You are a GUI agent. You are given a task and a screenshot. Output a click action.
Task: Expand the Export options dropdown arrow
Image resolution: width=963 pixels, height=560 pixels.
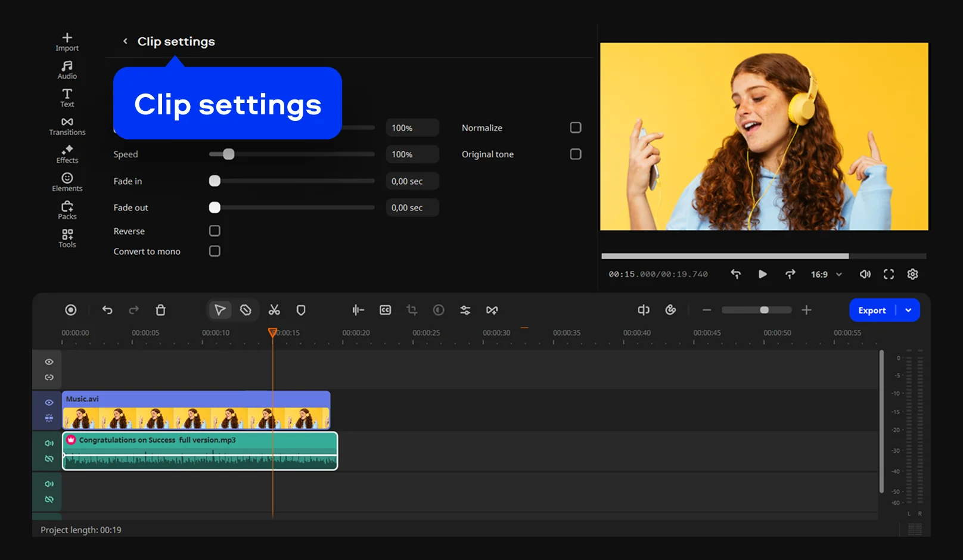[x=908, y=310]
